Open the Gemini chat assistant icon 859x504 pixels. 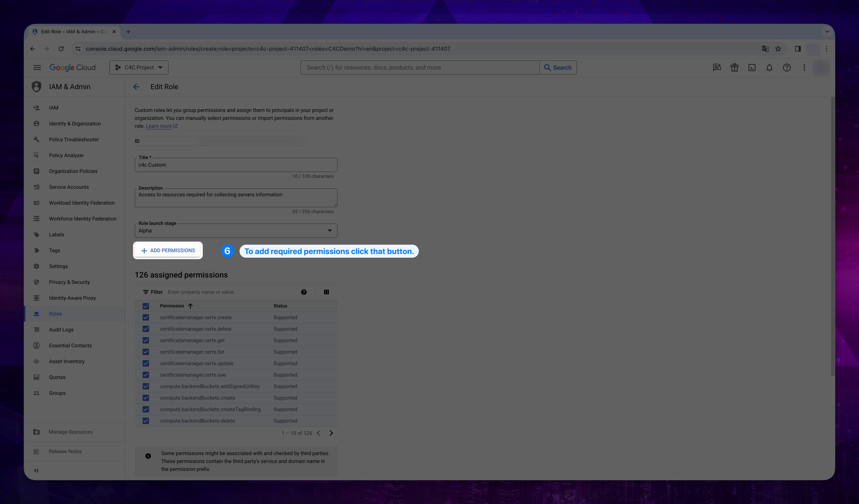pos(717,68)
